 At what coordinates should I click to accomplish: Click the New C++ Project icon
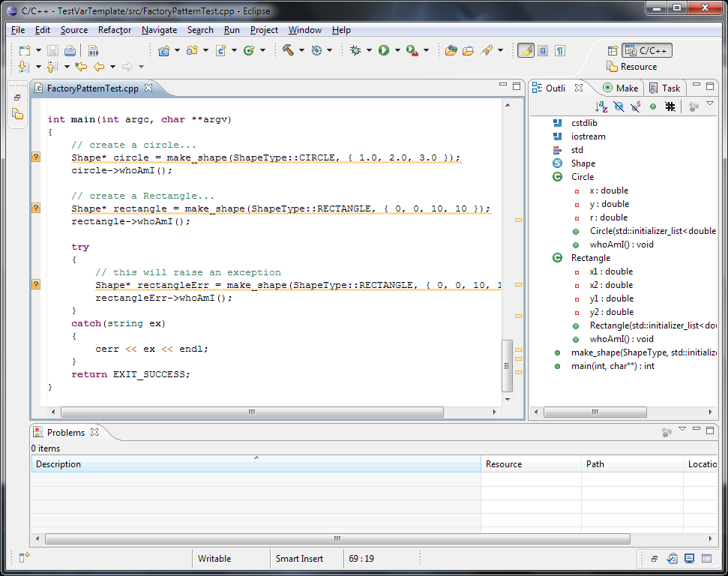tap(164, 50)
